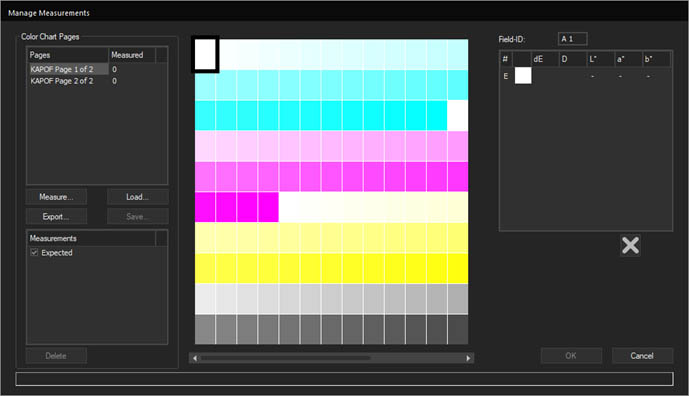Click the X delete measurement icon
The image size is (689, 396).
click(x=630, y=245)
